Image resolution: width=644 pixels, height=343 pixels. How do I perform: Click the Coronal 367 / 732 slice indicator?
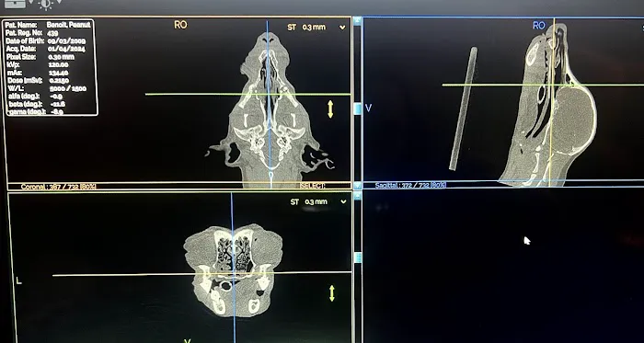pos(58,187)
